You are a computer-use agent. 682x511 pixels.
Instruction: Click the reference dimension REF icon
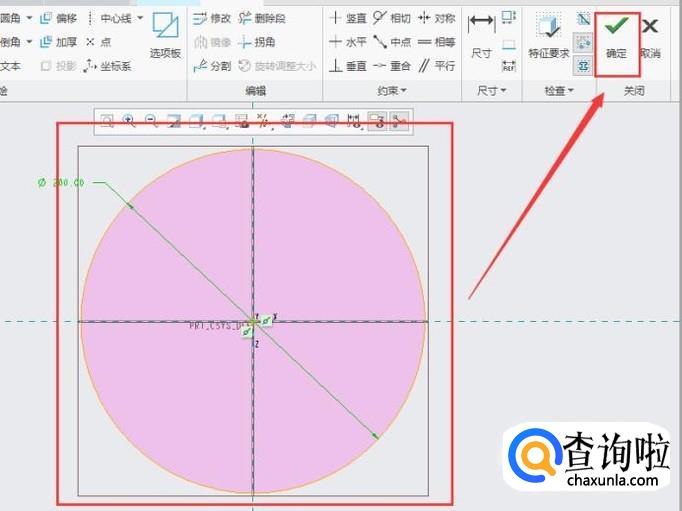508,66
